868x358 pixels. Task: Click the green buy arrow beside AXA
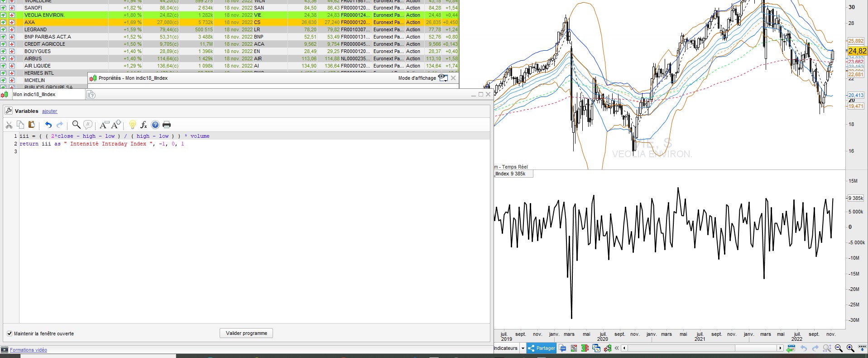tap(4, 22)
